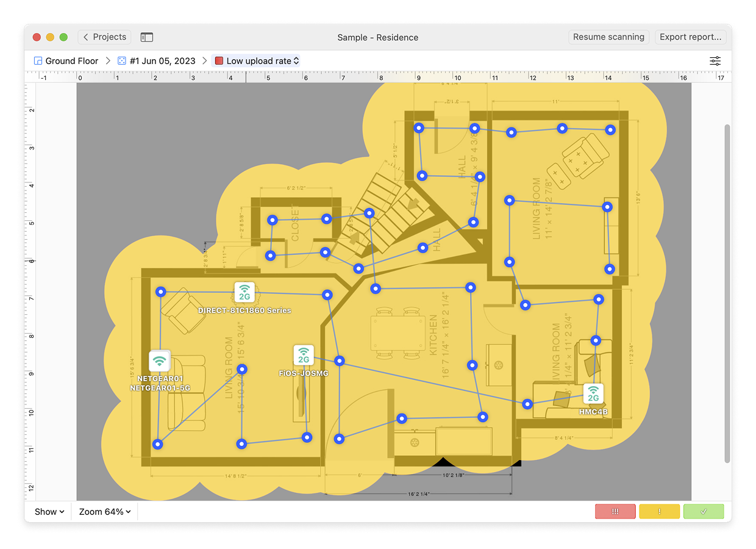Open the Zoom 64% dropdown
The width and height of the screenshot is (756, 549).
105,512
